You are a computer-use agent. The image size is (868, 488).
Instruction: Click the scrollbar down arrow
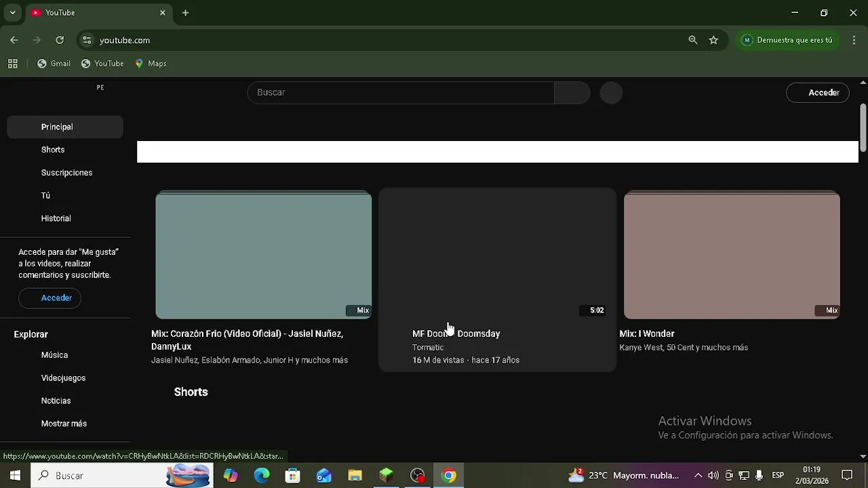coord(863,457)
